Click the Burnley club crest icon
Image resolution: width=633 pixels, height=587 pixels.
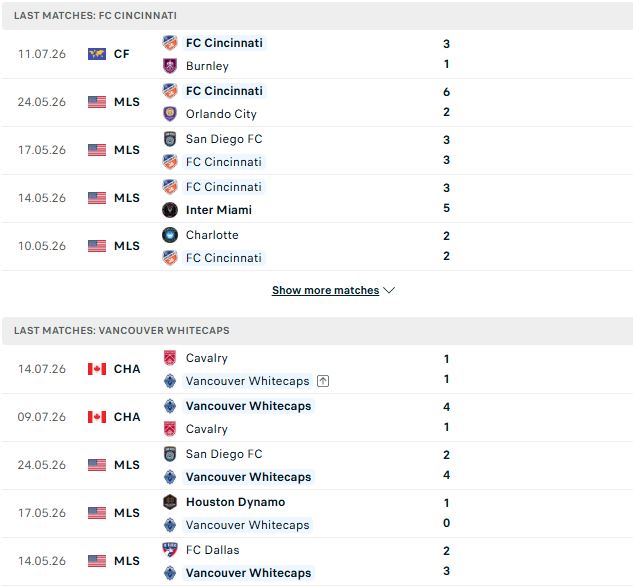click(x=170, y=66)
